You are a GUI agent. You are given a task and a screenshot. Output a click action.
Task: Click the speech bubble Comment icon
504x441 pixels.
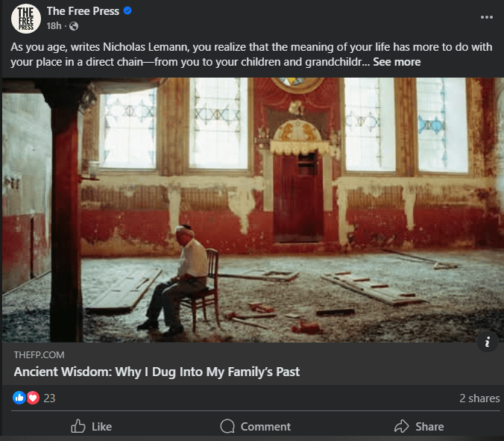[227, 426]
